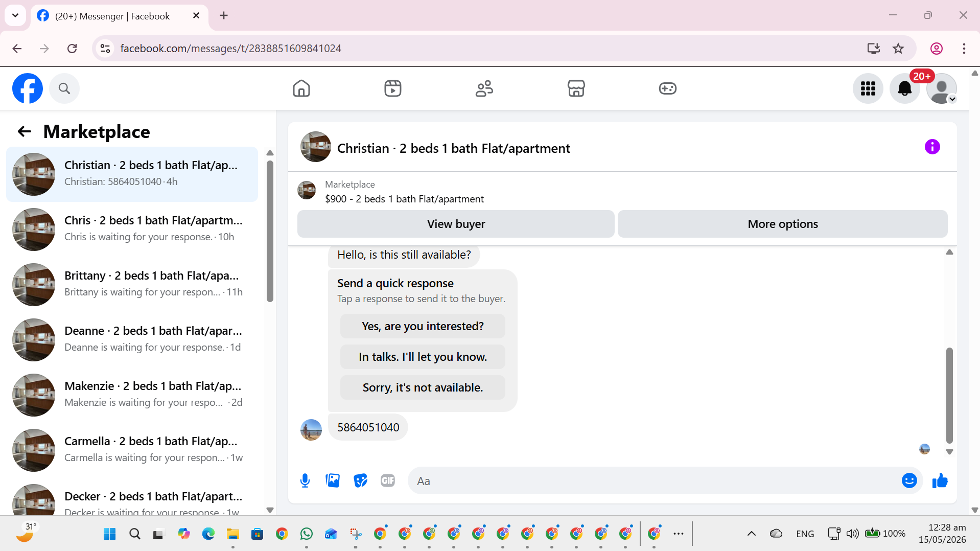Open the Facebook apps grid menu
980x551 pixels.
pyautogui.click(x=868, y=88)
